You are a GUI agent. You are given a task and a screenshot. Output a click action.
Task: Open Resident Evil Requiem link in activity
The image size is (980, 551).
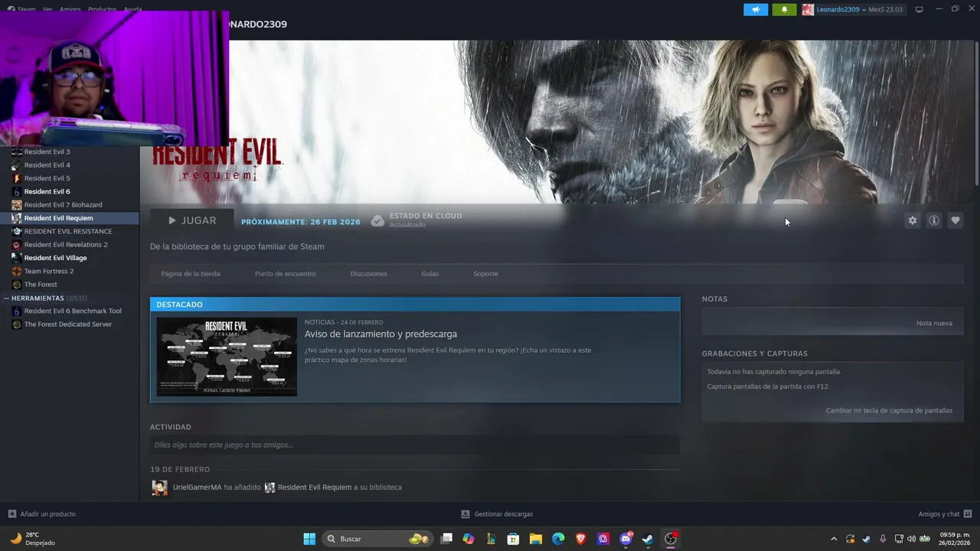(315, 487)
